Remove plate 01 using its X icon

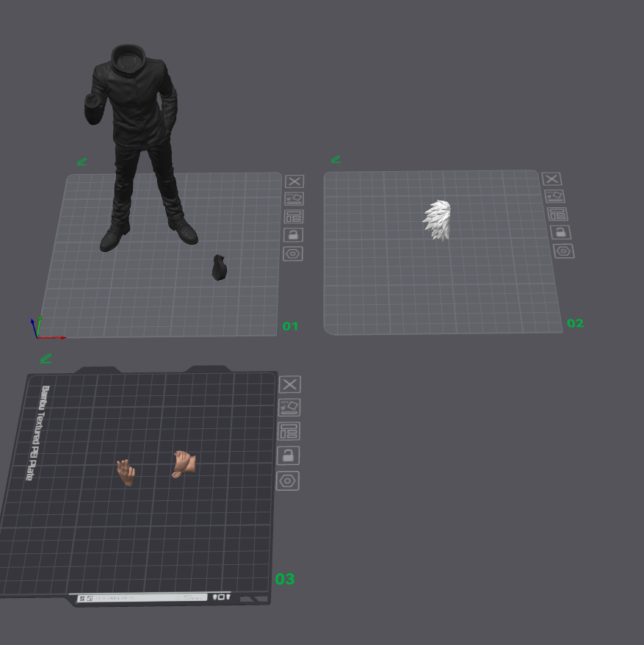click(x=294, y=181)
